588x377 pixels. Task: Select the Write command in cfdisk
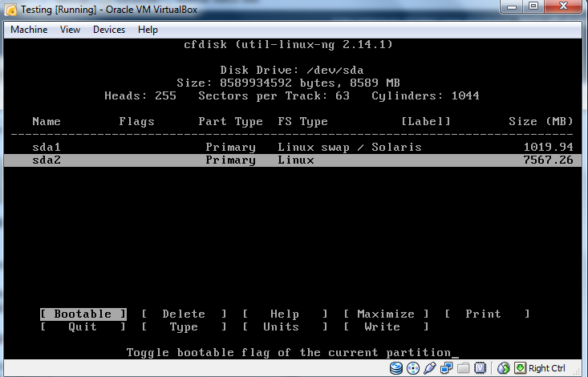(x=386, y=326)
